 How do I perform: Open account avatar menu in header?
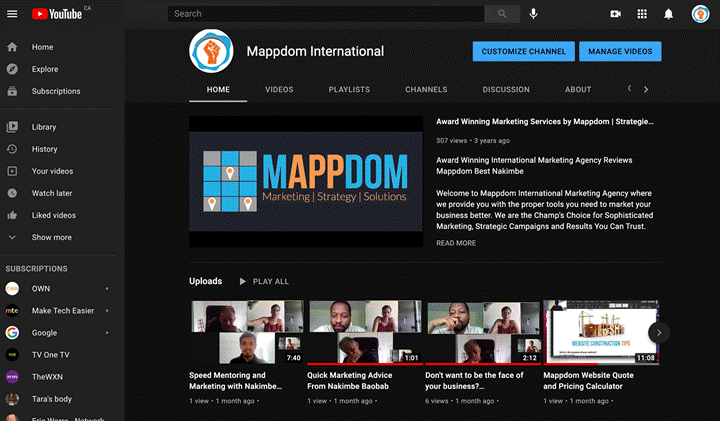point(700,14)
